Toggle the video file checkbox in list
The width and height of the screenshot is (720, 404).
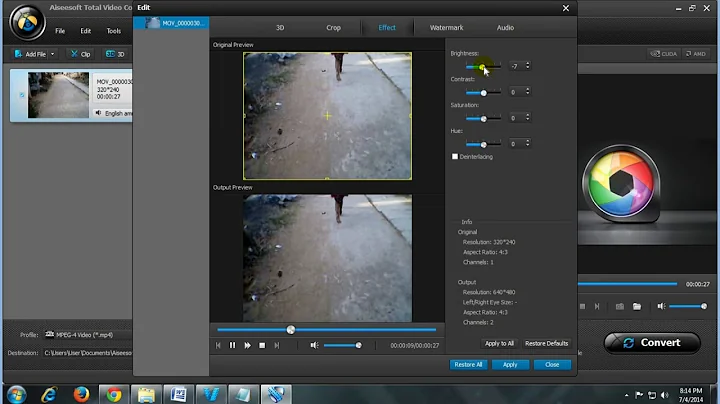22,95
